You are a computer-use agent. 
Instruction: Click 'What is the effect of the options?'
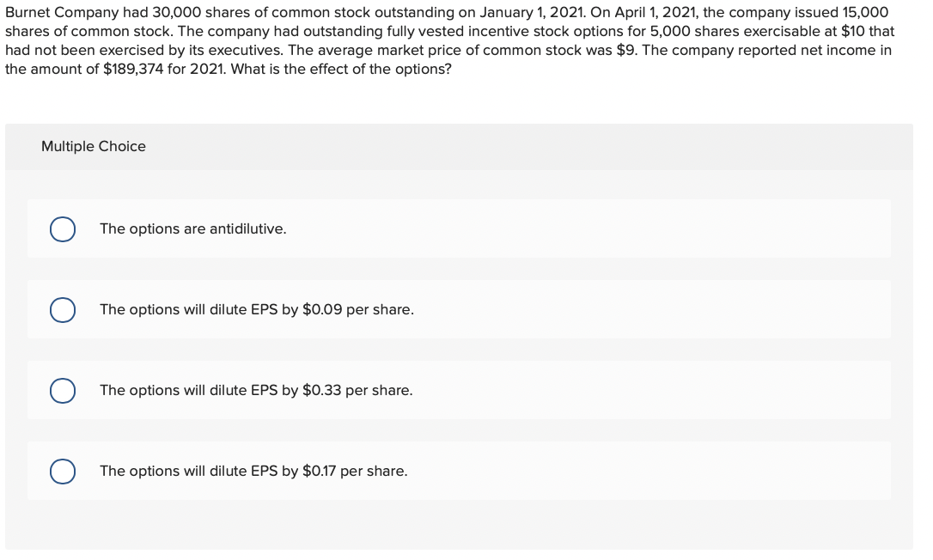[x=341, y=69]
